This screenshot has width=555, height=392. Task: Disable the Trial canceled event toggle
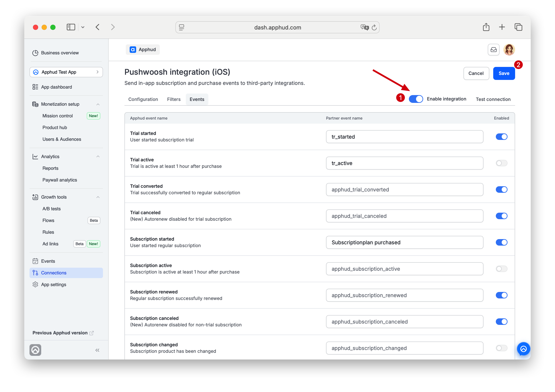click(501, 216)
